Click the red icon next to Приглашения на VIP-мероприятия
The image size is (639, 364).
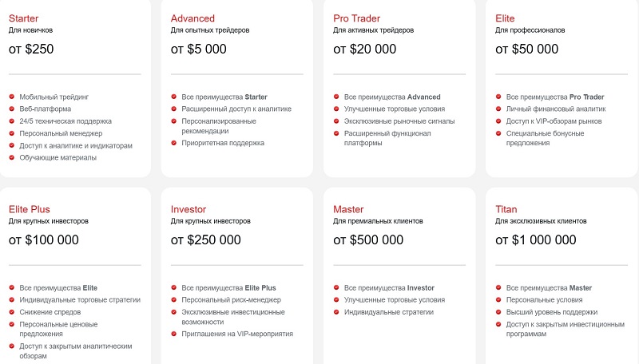click(x=175, y=334)
